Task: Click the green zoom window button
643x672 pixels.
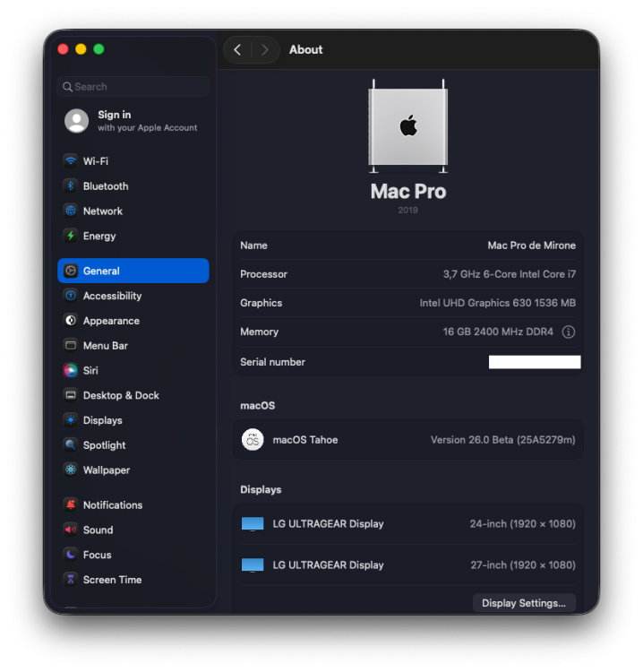Action: click(x=99, y=49)
